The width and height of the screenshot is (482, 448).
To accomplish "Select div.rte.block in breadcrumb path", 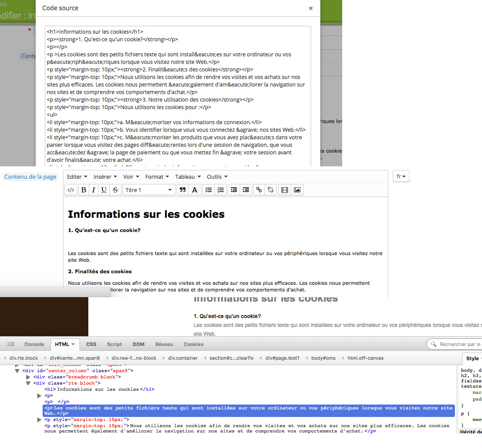I will click(x=24, y=358).
